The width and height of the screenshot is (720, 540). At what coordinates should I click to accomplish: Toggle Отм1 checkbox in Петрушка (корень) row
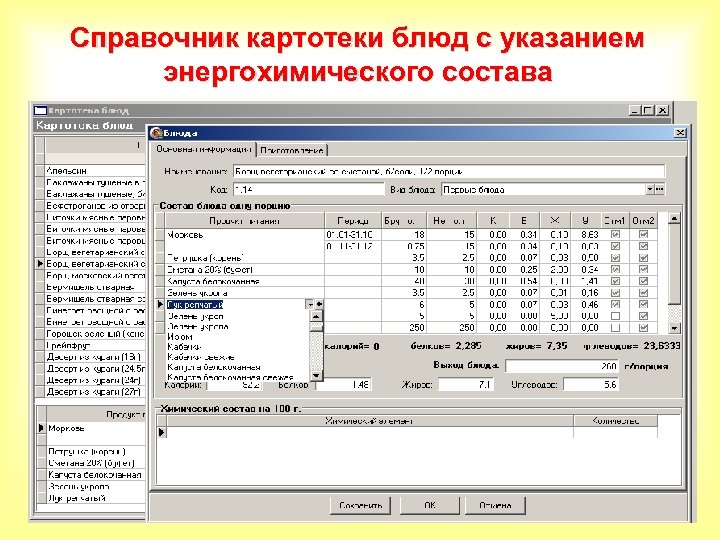point(615,258)
